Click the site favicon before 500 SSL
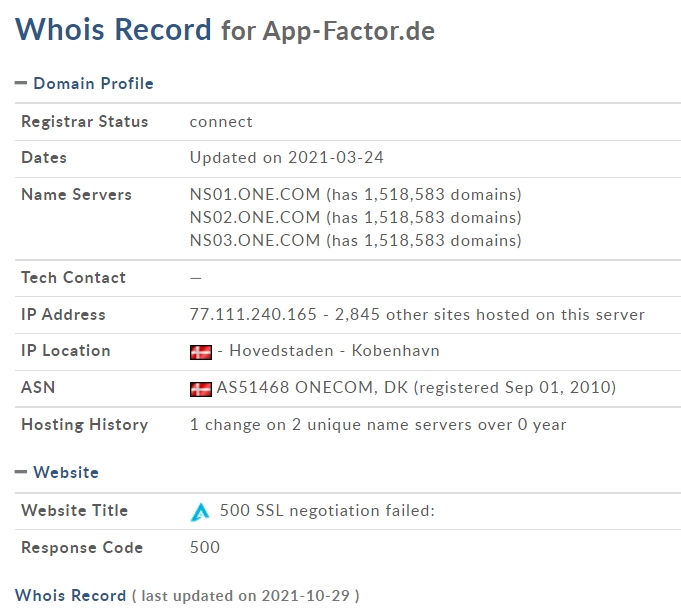The height and width of the screenshot is (611, 681). click(x=200, y=512)
